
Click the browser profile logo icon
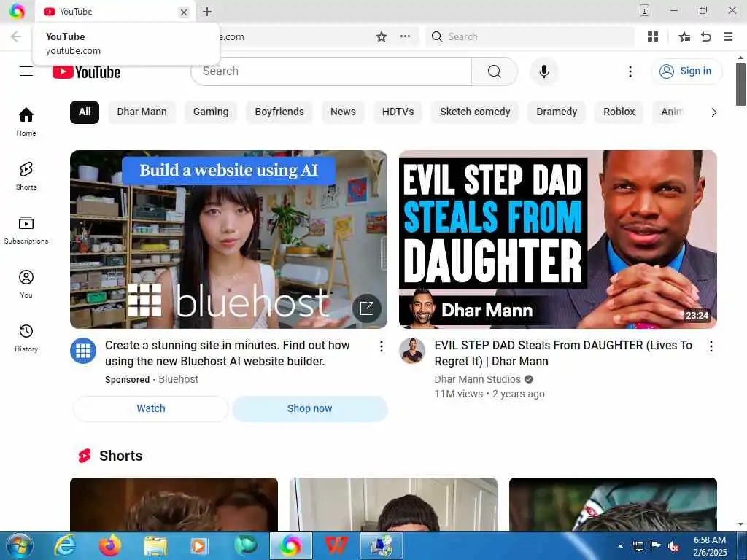(17, 11)
